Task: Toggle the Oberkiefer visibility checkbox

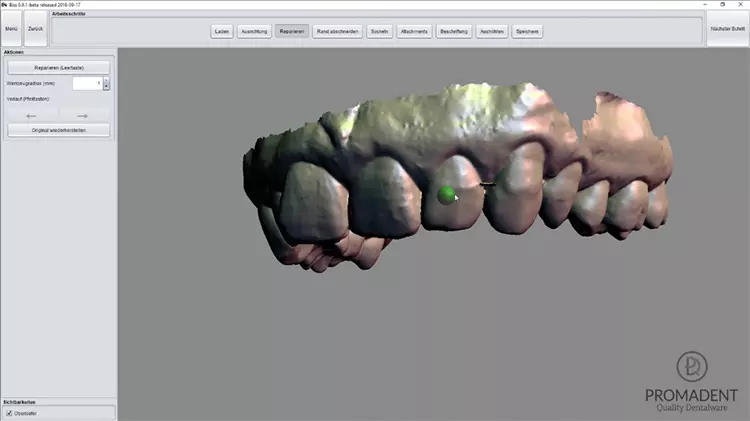Action: click(9, 413)
